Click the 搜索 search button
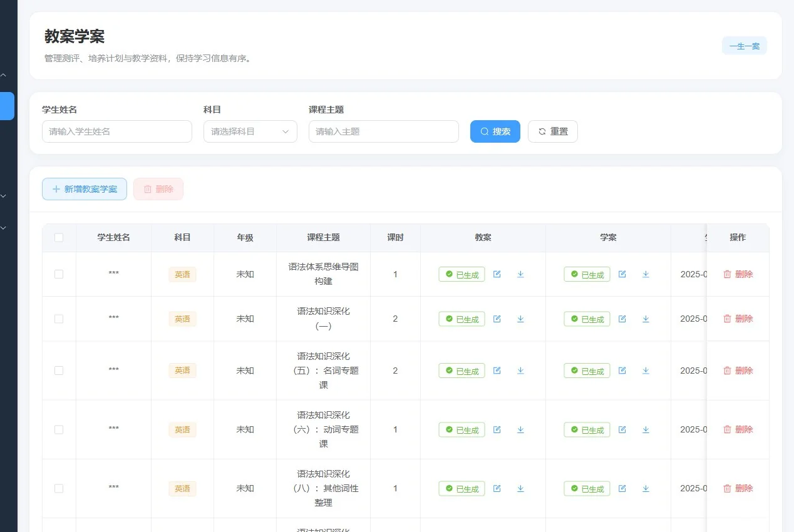This screenshot has height=532, width=794. pos(495,131)
